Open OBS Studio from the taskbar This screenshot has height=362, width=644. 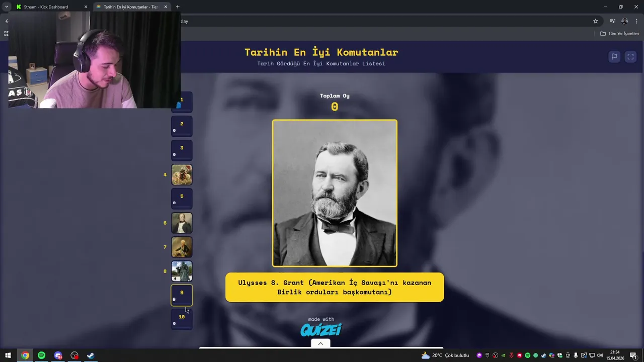coord(74,355)
